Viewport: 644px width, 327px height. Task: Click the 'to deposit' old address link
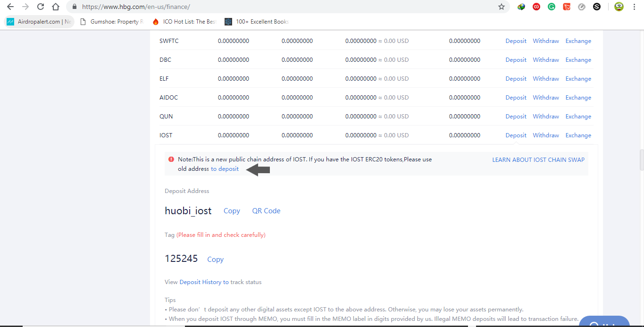coord(225,169)
